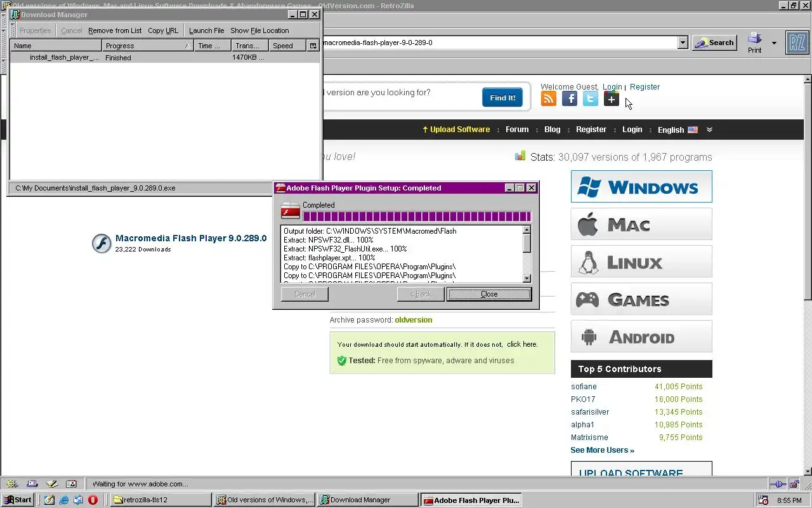
Task: Click the Time column header
Action: point(213,46)
